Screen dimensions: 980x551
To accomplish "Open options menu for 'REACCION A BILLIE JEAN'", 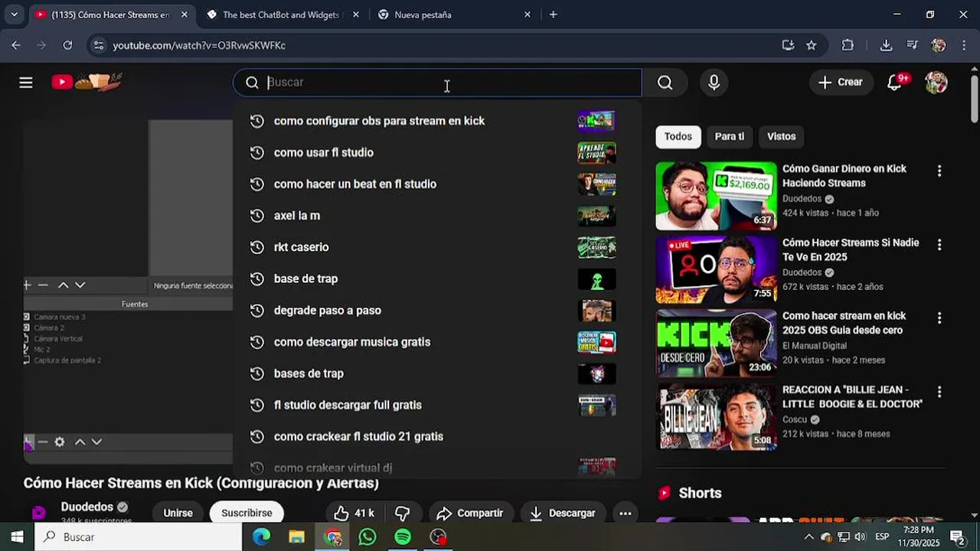I will (939, 392).
